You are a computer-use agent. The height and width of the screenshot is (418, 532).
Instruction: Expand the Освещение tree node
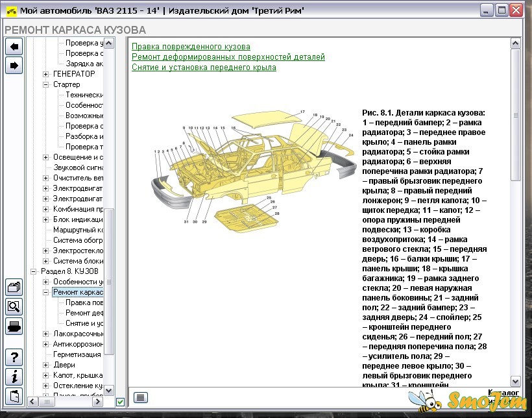pos(46,157)
